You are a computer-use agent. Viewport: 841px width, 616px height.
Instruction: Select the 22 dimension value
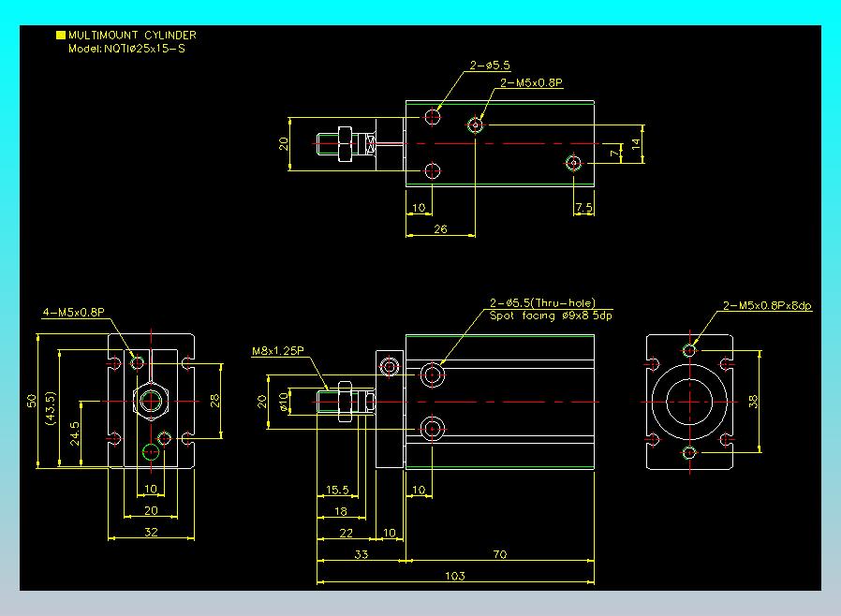(x=347, y=533)
